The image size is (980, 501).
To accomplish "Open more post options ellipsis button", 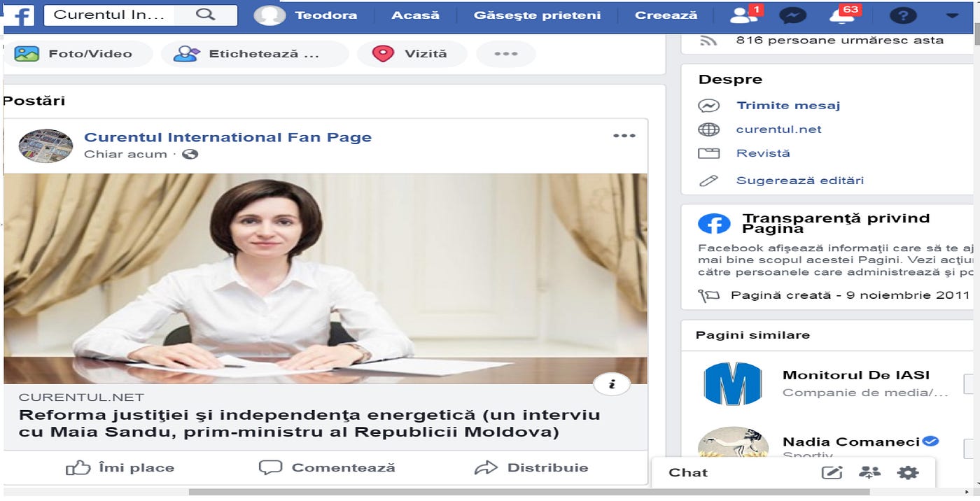I will click(x=505, y=53).
